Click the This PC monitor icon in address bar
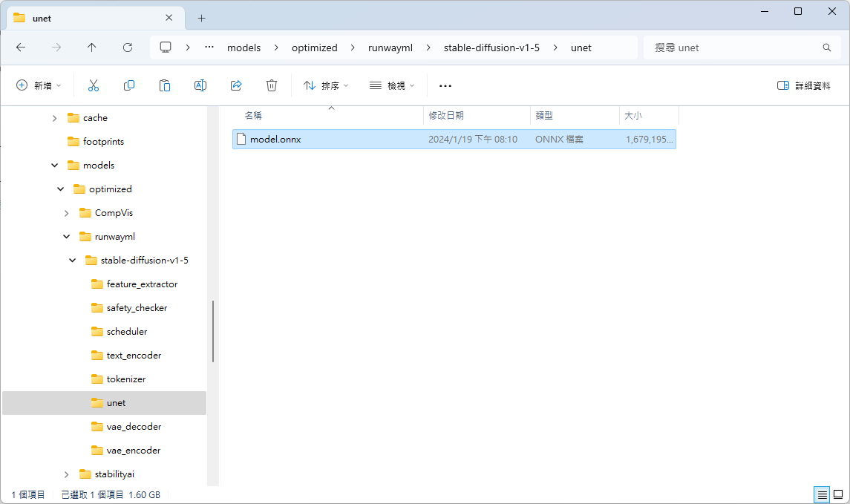The height and width of the screenshot is (504, 850). coord(166,48)
